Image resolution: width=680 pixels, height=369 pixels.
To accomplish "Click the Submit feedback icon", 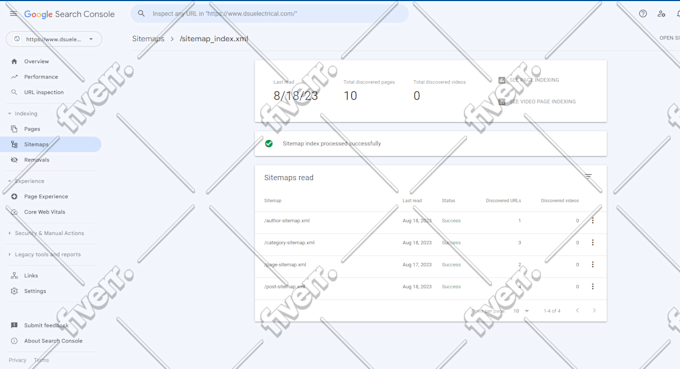I will (14, 325).
